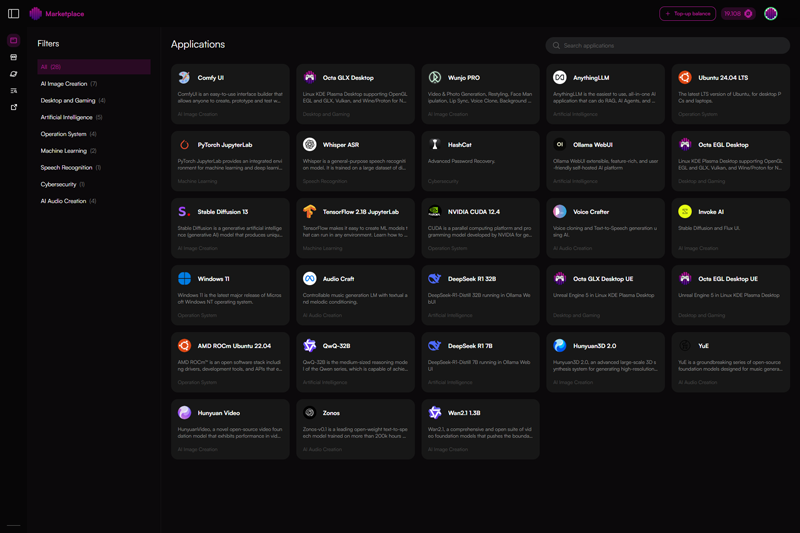This screenshot has width=800, height=533.
Task: Toggle the sidebar panel icon at top left
Action: coord(14,14)
